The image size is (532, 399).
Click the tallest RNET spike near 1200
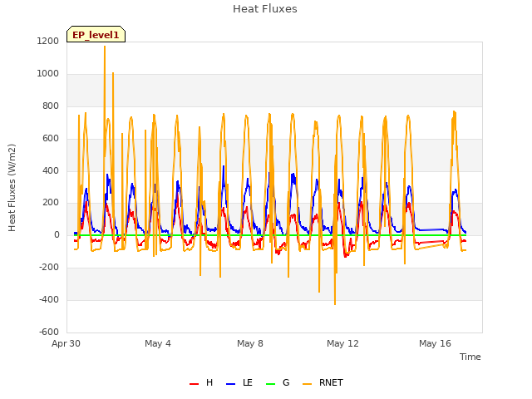tap(105, 47)
